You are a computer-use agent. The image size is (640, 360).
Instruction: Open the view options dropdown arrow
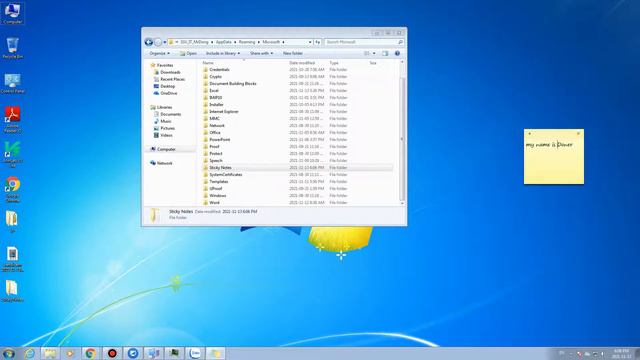[x=374, y=53]
